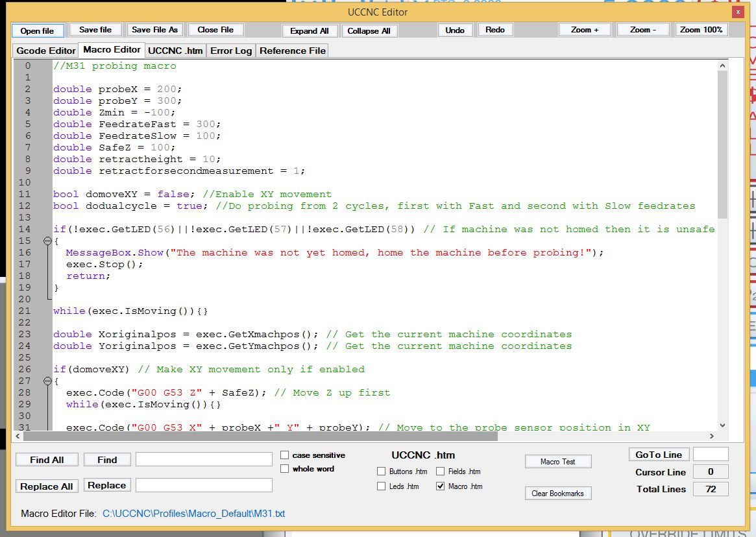This screenshot has width=756, height=537.
Task: Collapse the code block at line 27
Action: point(47,381)
